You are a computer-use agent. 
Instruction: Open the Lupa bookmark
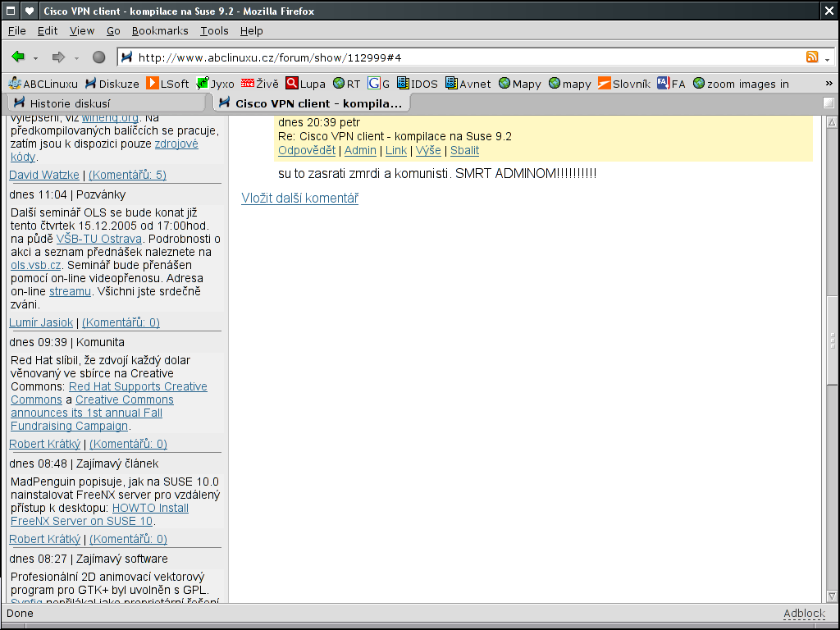pyautogui.click(x=305, y=84)
